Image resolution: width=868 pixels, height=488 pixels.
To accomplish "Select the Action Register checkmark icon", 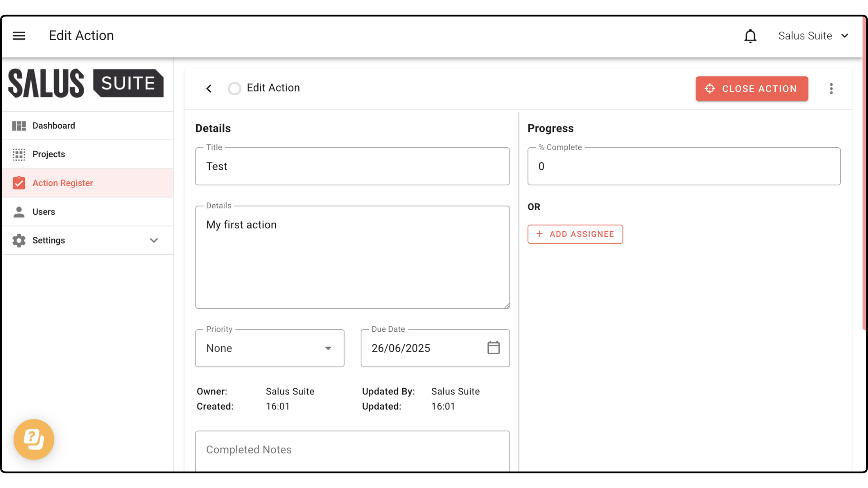I will tap(19, 183).
